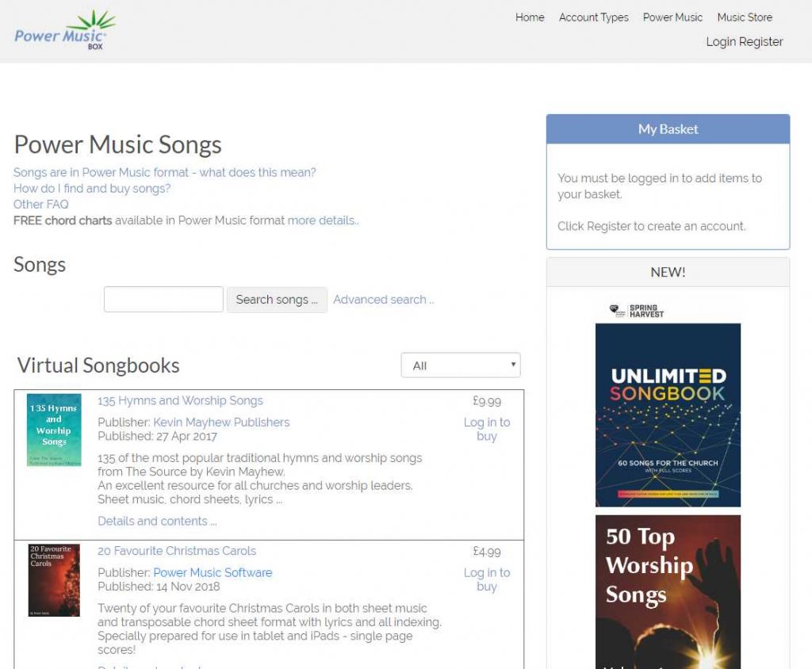This screenshot has height=669, width=812.
Task: Click 'Published: 27 Apr 2017' text
Action: pos(158,437)
